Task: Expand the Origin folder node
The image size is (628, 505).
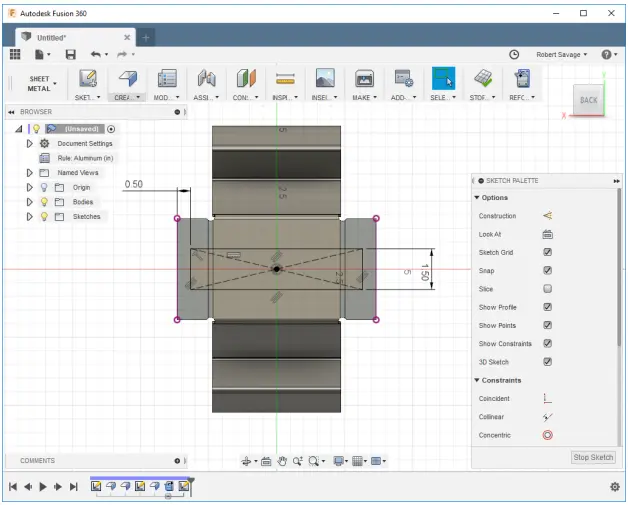Action: [29, 187]
